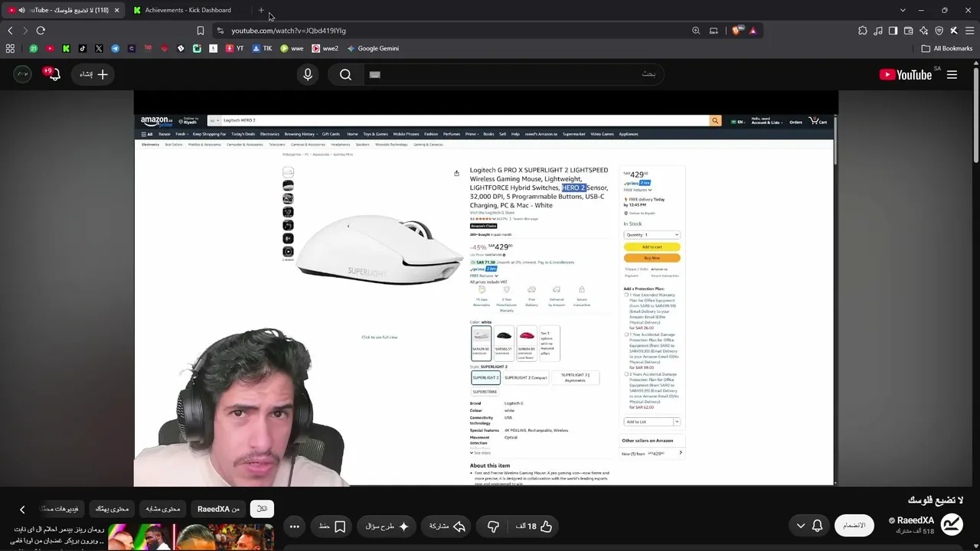Screen dimensions: 980x551
Task: Open the browser extensions puzzle icon
Action: (863, 31)
